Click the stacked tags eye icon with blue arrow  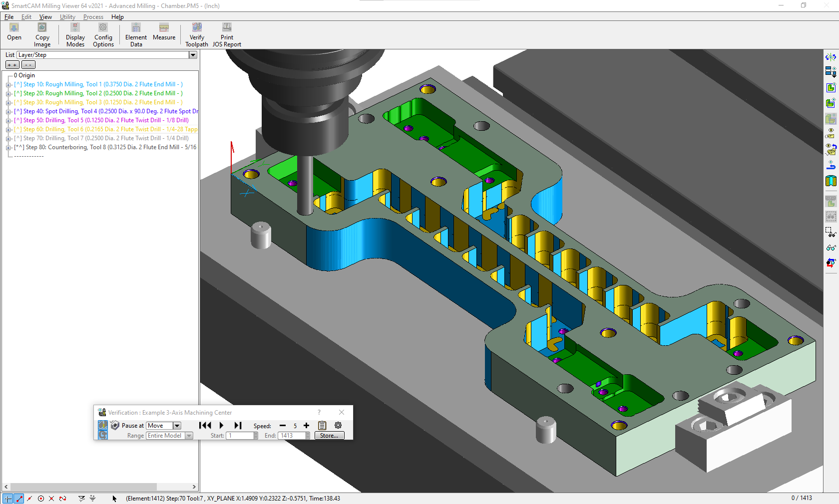tap(831, 149)
